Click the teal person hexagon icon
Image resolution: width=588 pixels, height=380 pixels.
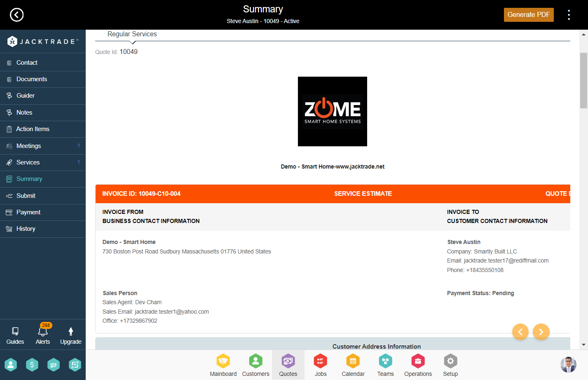[x=11, y=365]
